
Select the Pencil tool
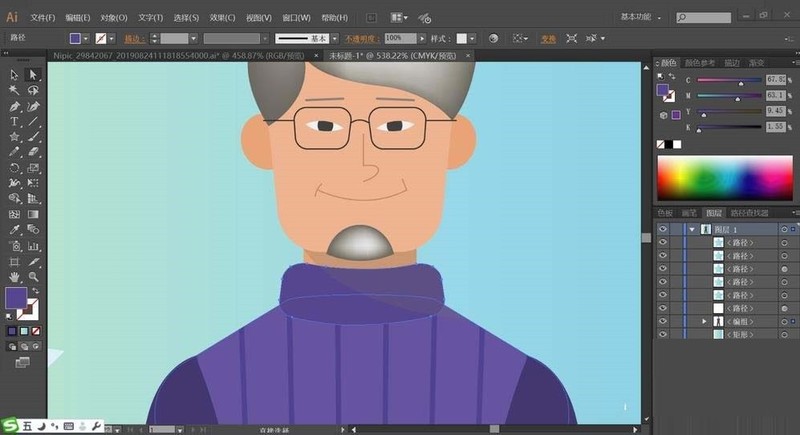14,152
